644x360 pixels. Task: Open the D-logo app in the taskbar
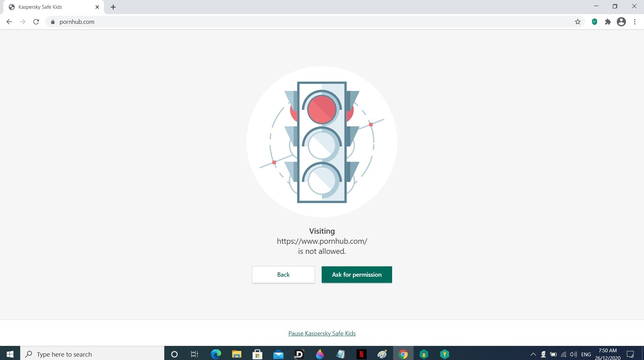point(299,354)
